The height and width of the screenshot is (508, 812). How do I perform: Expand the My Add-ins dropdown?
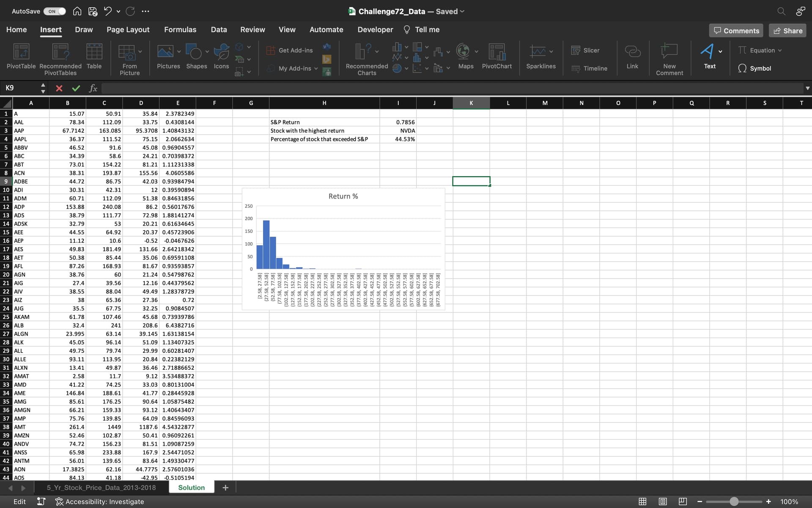click(x=316, y=69)
